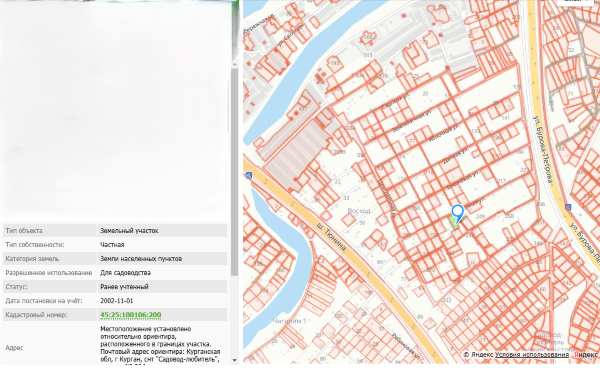Click parcel number 249 on the map
Screen dimensions: 600x368
480,217
